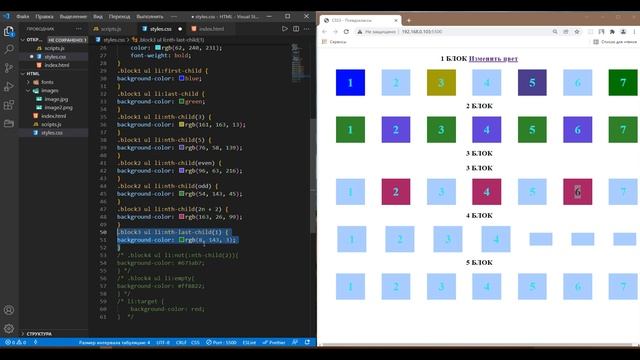Click the feedback icon next to Prettier
The image size is (640, 360).
tap(295, 342)
